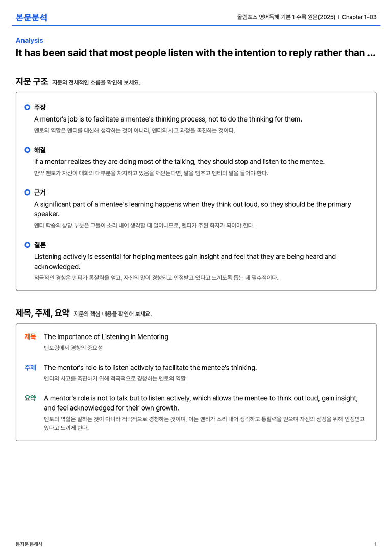Select the passage title starting 'It has been said'
Image resolution: width=392 pixels, height=555 pixels.
[195, 53]
